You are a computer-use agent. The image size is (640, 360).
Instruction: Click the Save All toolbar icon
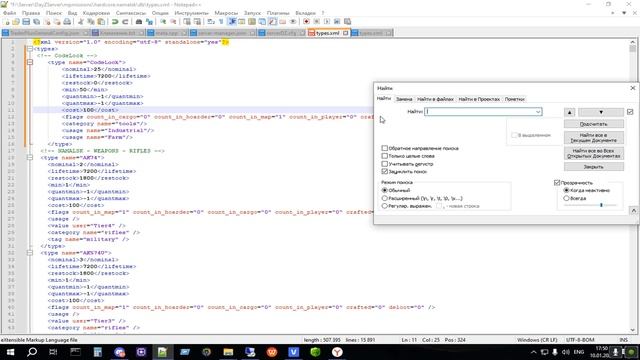pyautogui.click(x=36, y=22)
